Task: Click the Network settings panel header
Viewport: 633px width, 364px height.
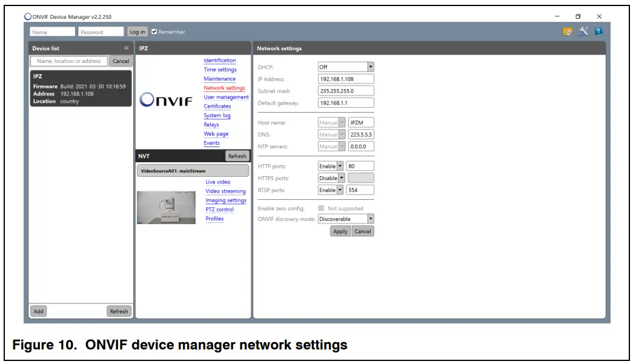Action: point(429,48)
